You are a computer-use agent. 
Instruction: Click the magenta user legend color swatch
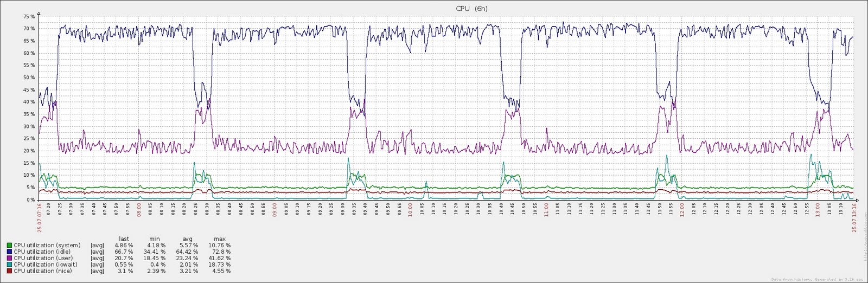pyautogui.click(x=10, y=259)
